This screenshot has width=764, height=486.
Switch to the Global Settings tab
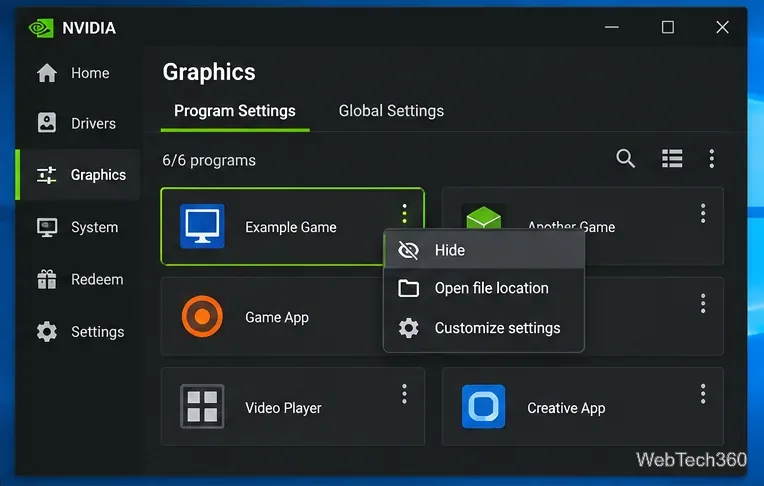[x=391, y=111]
